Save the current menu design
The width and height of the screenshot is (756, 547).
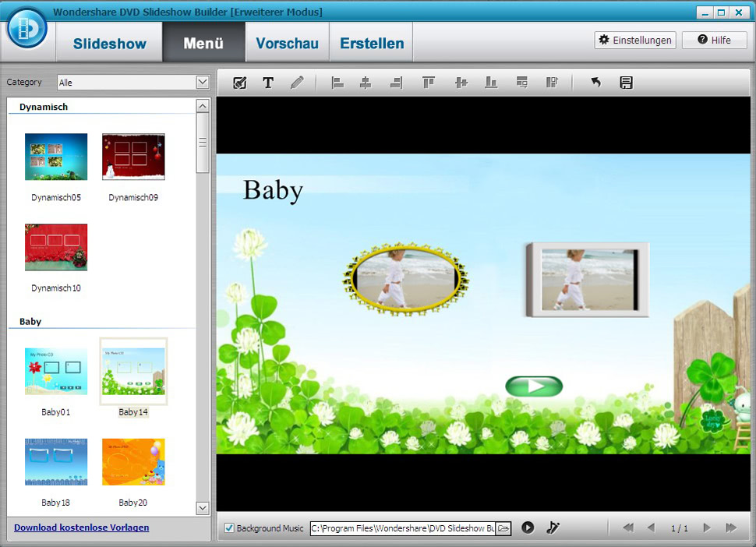[626, 82]
